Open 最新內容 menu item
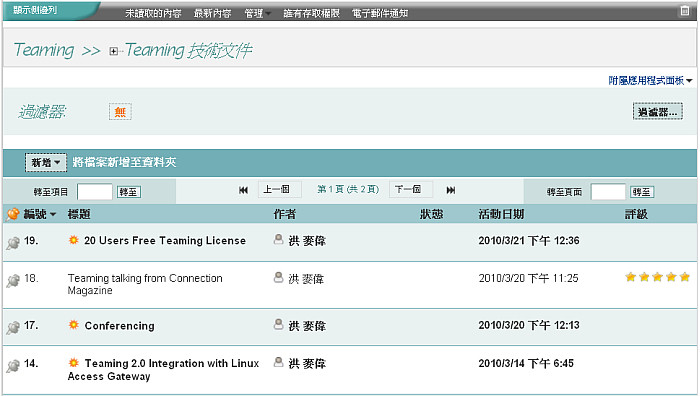The height and width of the screenshot is (396, 700). 212,13
